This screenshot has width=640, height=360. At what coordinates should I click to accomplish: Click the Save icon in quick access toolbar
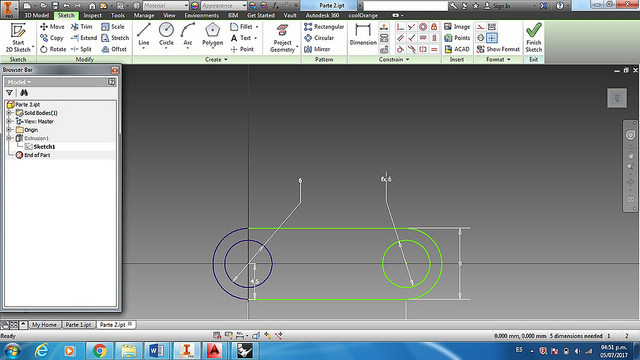click(x=55, y=6)
